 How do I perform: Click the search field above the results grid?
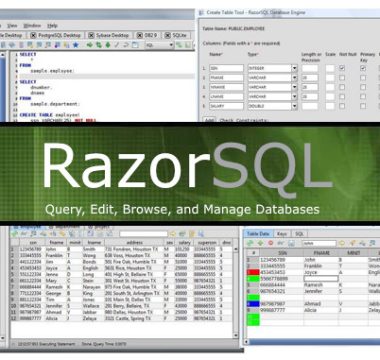[x=143, y=234]
